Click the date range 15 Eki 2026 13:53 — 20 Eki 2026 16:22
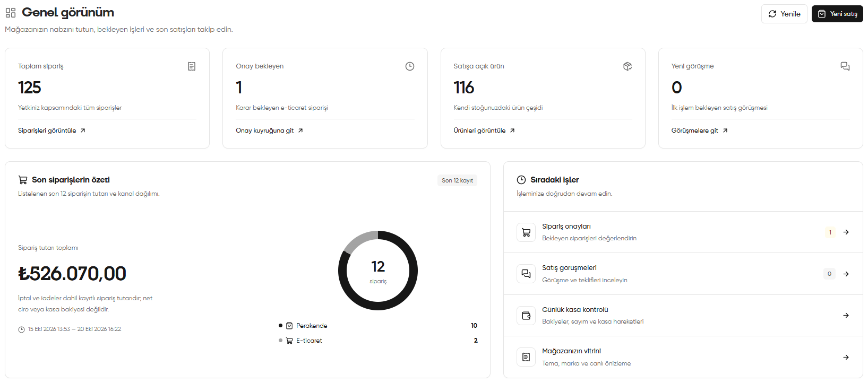Viewport: 868px width, 383px height. coord(74,329)
